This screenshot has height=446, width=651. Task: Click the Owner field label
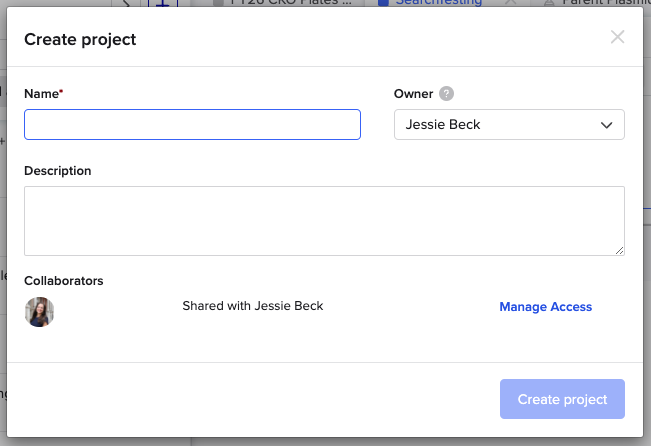[x=414, y=94]
